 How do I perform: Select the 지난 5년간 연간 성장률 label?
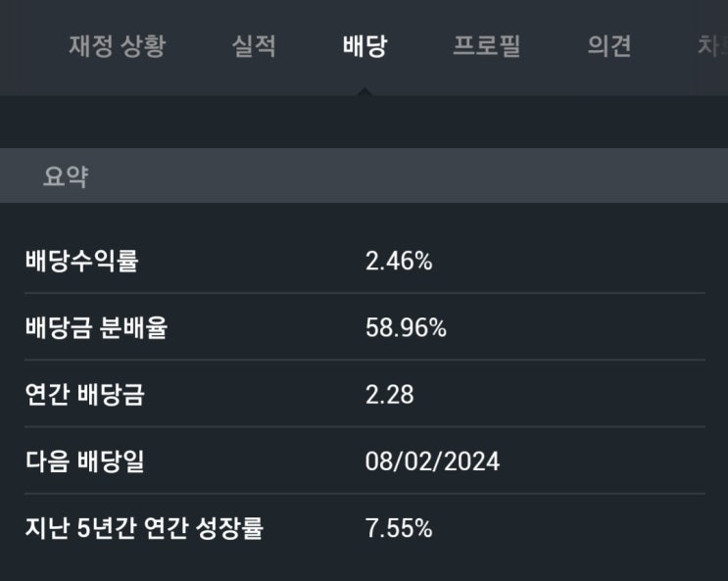click(144, 528)
